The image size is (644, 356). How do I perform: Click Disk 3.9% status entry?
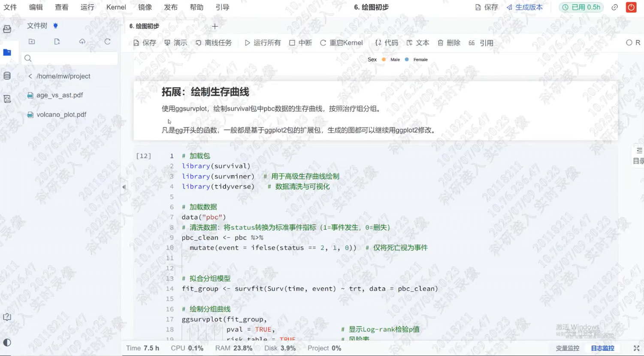pyautogui.click(x=280, y=348)
